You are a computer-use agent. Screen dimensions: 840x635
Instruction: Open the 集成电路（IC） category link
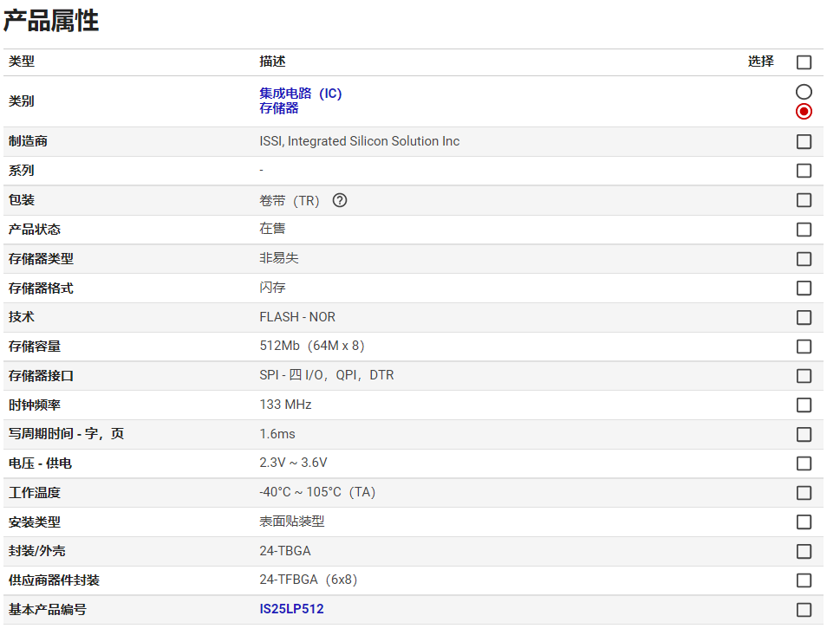click(301, 94)
